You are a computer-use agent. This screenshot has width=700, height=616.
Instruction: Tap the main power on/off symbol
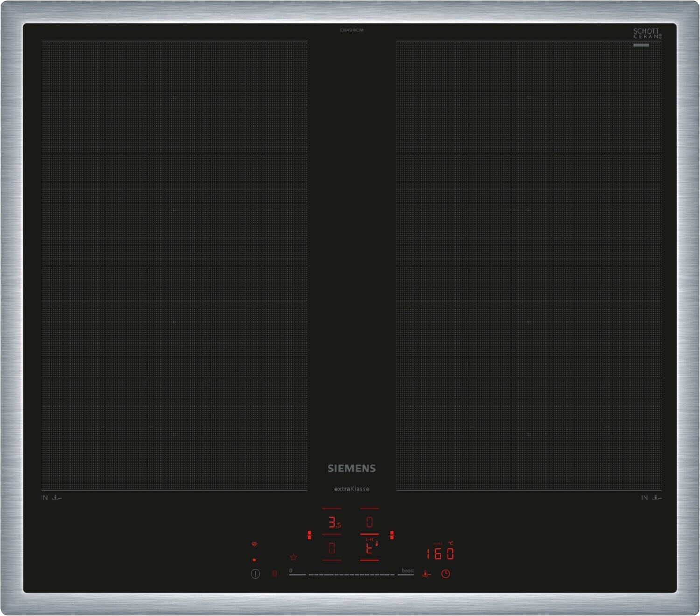pyautogui.click(x=255, y=574)
